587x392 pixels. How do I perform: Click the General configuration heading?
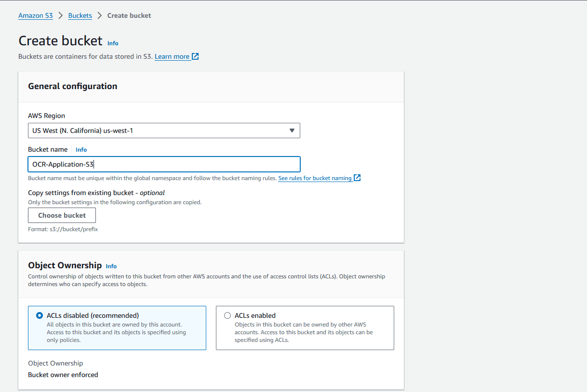pyautogui.click(x=73, y=86)
